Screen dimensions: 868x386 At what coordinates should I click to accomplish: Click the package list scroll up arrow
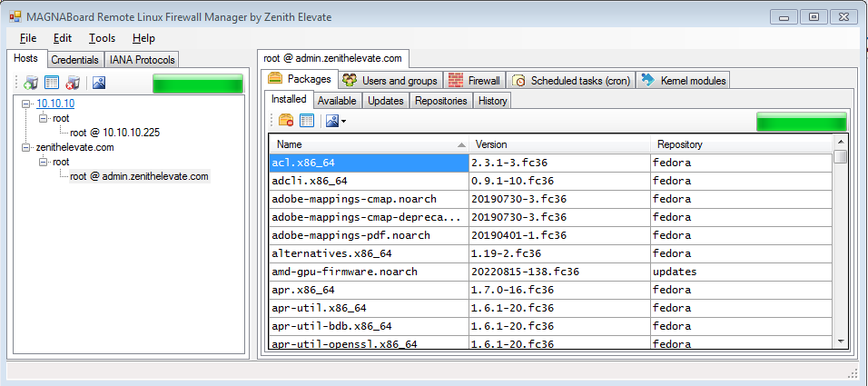841,141
